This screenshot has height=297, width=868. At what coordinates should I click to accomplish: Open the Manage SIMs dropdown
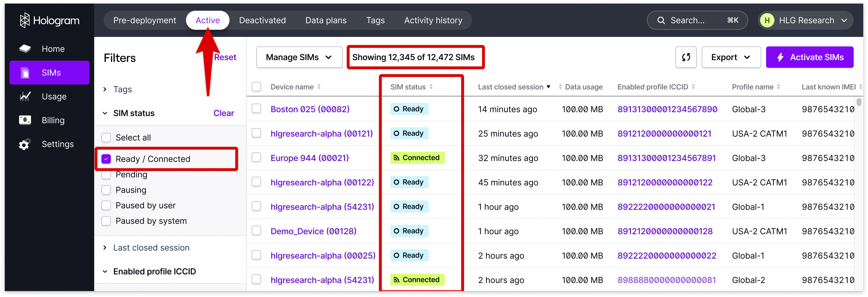click(299, 57)
